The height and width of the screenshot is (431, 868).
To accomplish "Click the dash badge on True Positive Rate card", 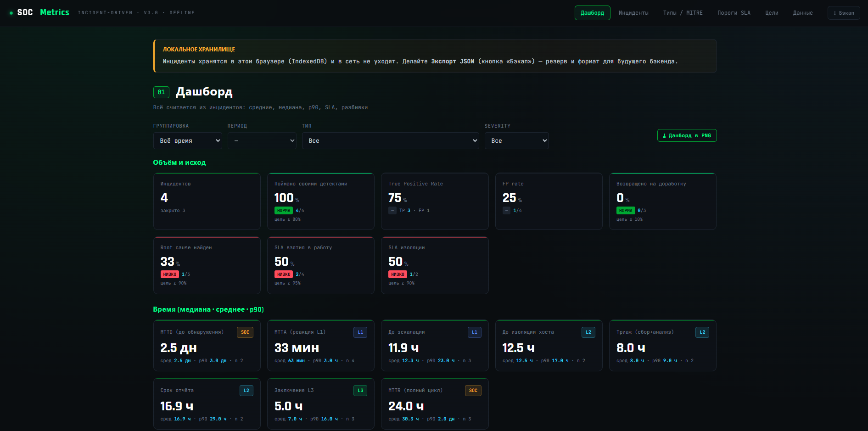I will pos(392,211).
